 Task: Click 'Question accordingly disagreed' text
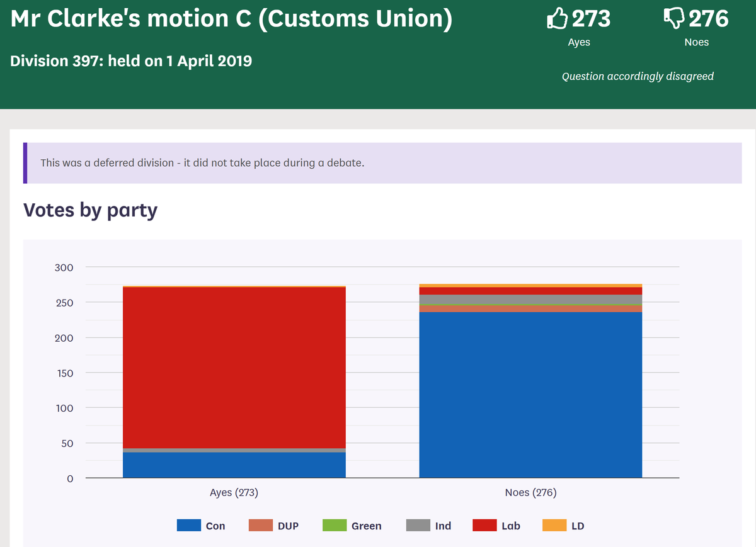pos(638,76)
